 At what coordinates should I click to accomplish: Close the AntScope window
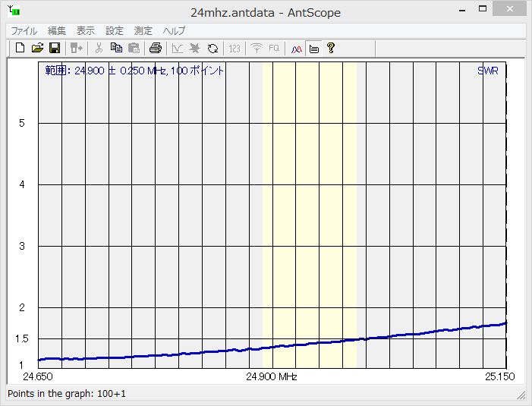(x=509, y=9)
